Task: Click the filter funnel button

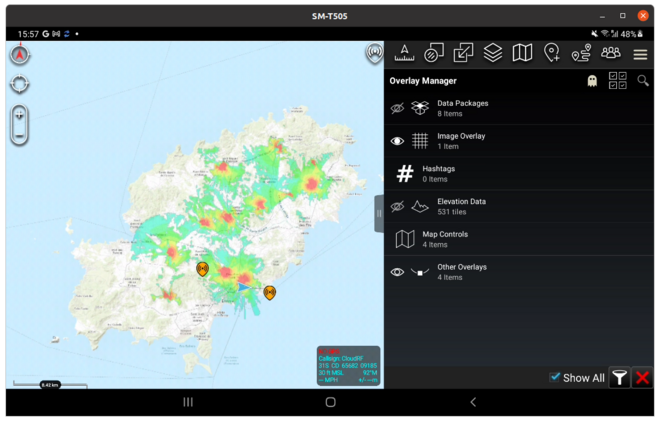Action: pyautogui.click(x=620, y=378)
